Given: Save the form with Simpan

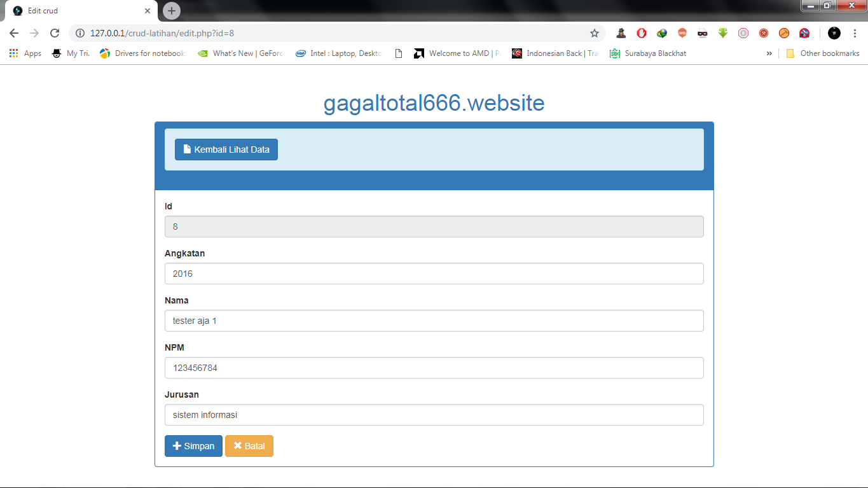Looking at the screenshot, I should coord(193,446).
